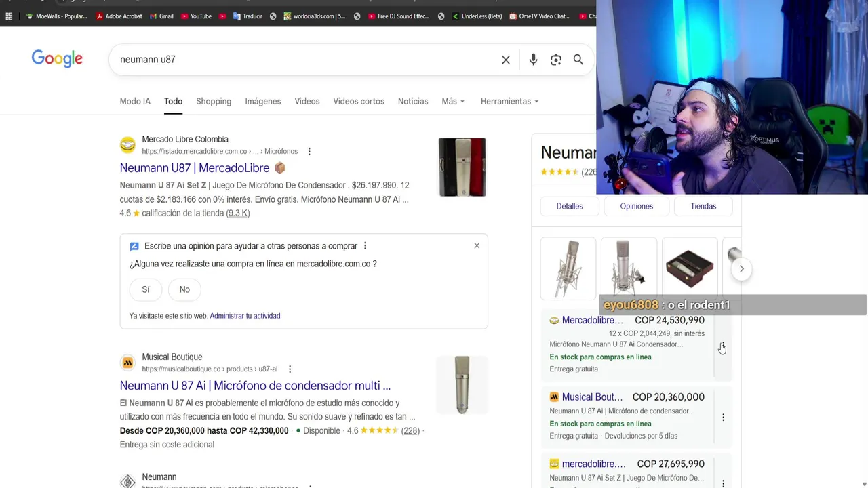
Task: Open Musical Boutique offer at COP 20,360,000
Action: point(627,415)
